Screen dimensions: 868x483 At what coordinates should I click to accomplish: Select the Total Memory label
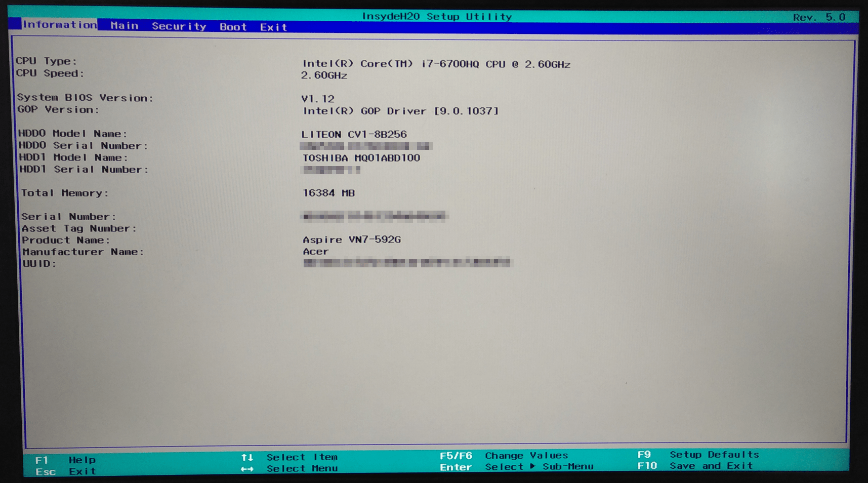tap(65, 193)
